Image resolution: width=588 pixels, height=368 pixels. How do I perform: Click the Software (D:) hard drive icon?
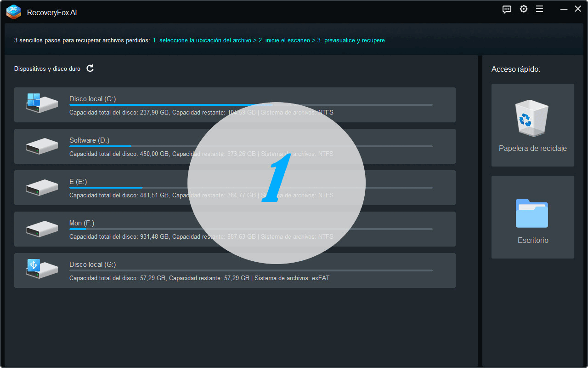[x=42, y=146]
